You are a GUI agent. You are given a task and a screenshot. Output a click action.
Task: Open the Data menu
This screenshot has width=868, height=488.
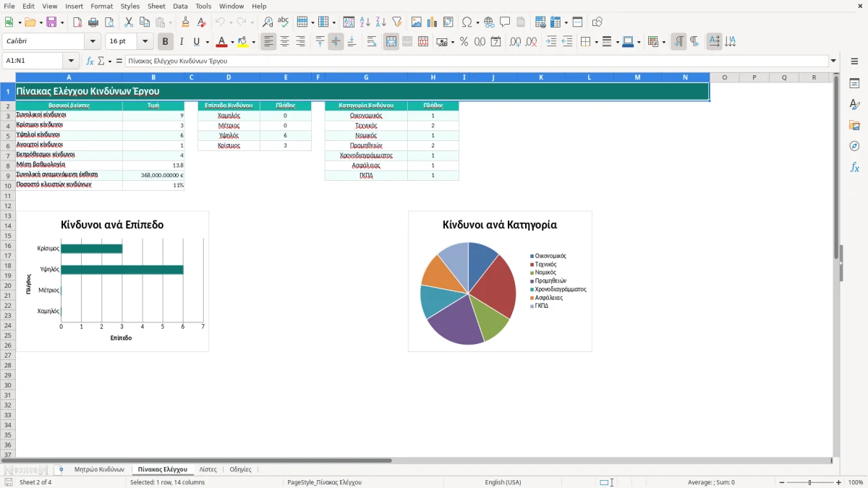[180, 6]
